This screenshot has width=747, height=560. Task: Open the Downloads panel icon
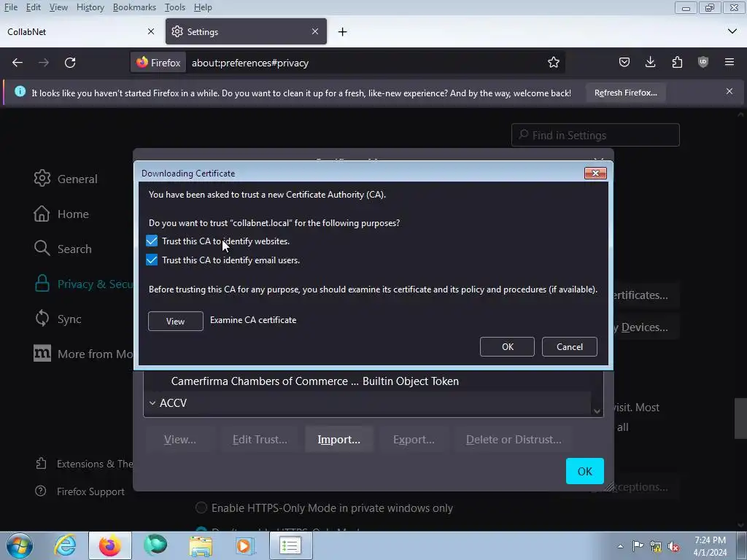click(650, 63)
